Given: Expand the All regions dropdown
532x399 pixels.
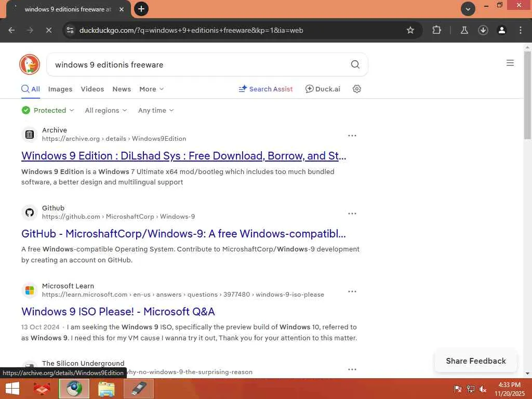Looking at the screenshot, I should [x=106, y=110].
